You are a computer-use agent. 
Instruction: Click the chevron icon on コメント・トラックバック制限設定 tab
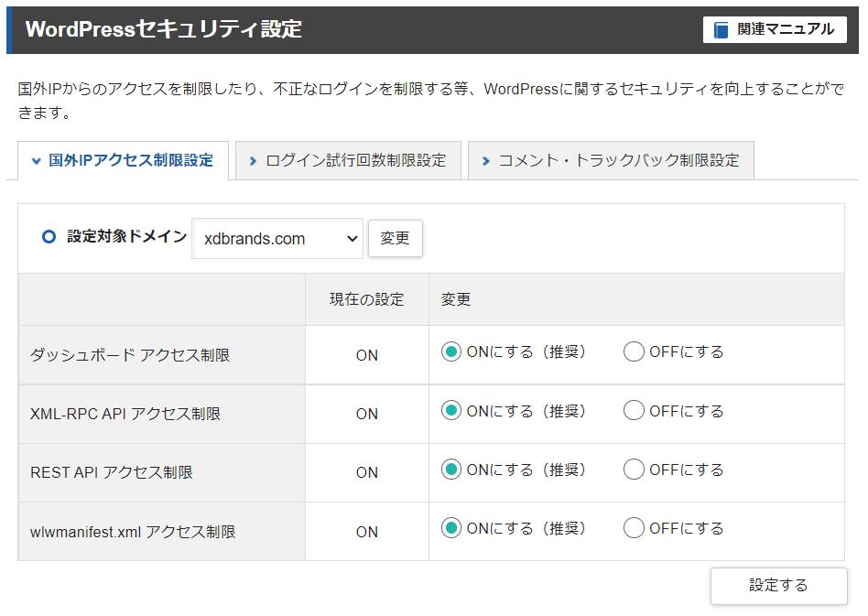(484, 159)
